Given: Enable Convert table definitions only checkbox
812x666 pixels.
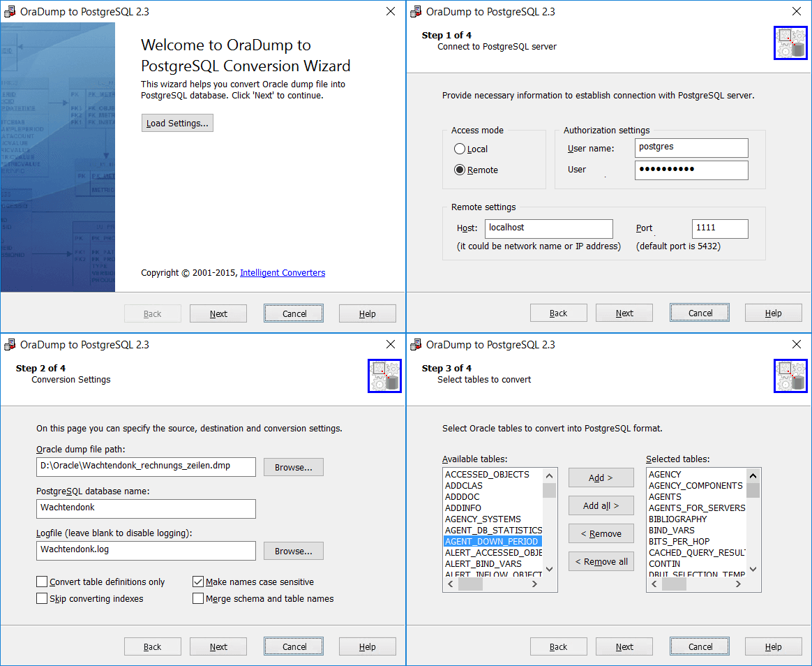Looking at the screenshot, I should [42, 582].
